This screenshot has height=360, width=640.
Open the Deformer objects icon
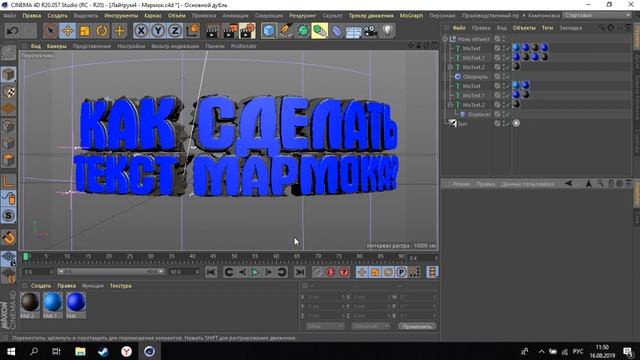(x=337, y=31)
